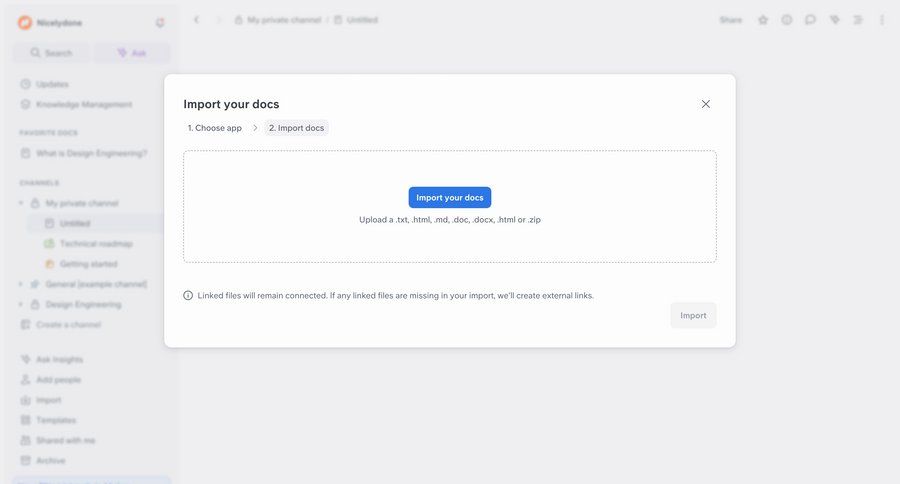Close the Import your docs dialog
This screenshot has height=484, width=900.
(x=706, y=104)
